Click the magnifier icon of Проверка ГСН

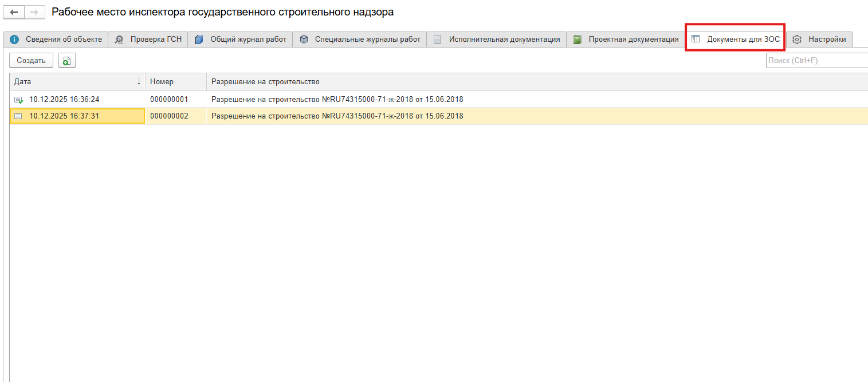(x=119, y=40)
